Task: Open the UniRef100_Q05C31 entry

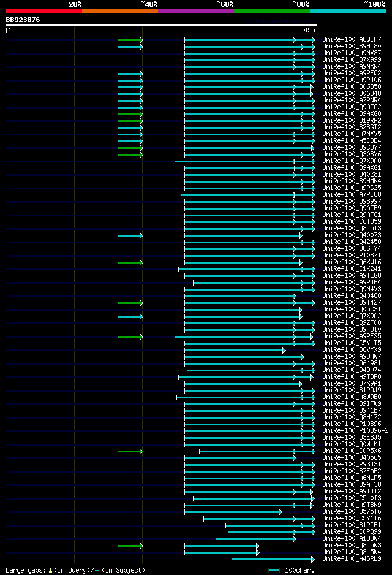Action: coord(352,310)
